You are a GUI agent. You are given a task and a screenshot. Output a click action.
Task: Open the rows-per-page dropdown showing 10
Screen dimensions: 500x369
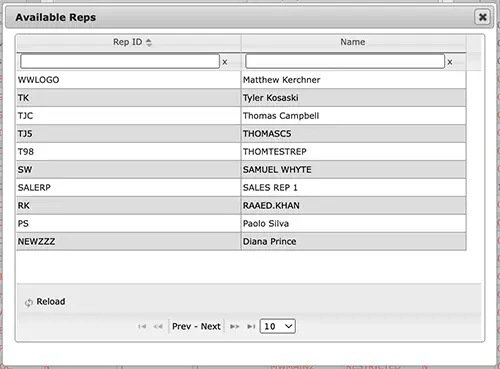pos(278,326)
